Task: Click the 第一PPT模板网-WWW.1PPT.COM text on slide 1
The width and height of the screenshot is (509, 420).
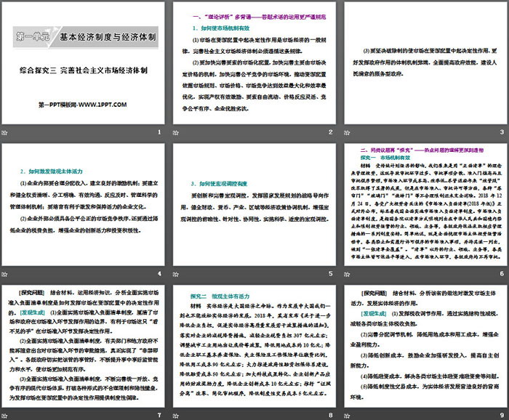Action: click(82, 105)
